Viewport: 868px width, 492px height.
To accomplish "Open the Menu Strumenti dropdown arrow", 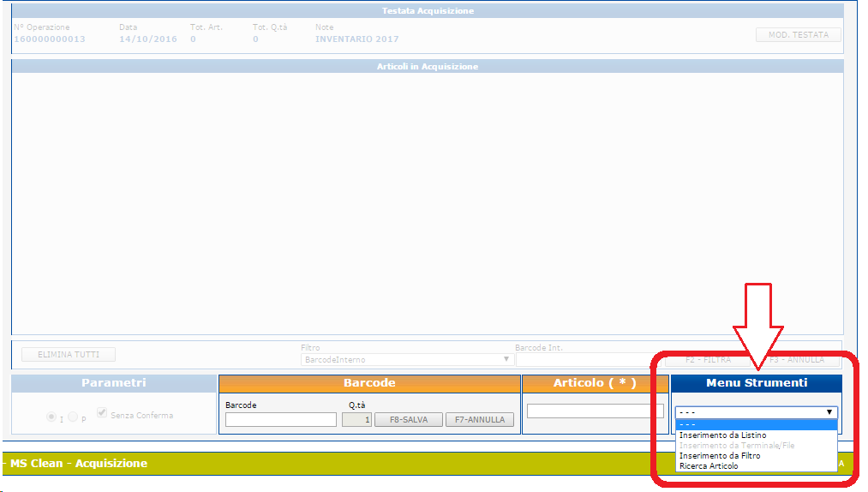I will (829, 412).
